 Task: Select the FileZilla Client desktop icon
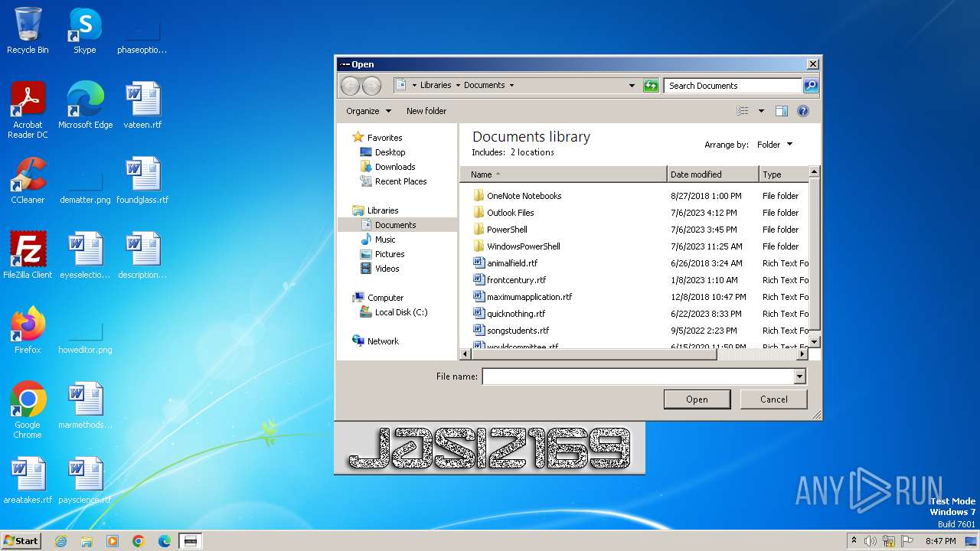click(x=28, y=256)
